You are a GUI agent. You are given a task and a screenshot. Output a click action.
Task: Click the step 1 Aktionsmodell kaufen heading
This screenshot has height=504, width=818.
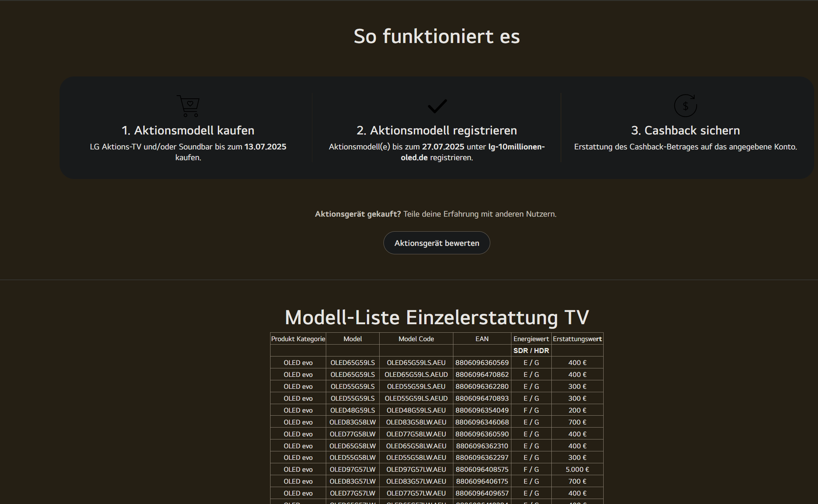tap(188, 130)
